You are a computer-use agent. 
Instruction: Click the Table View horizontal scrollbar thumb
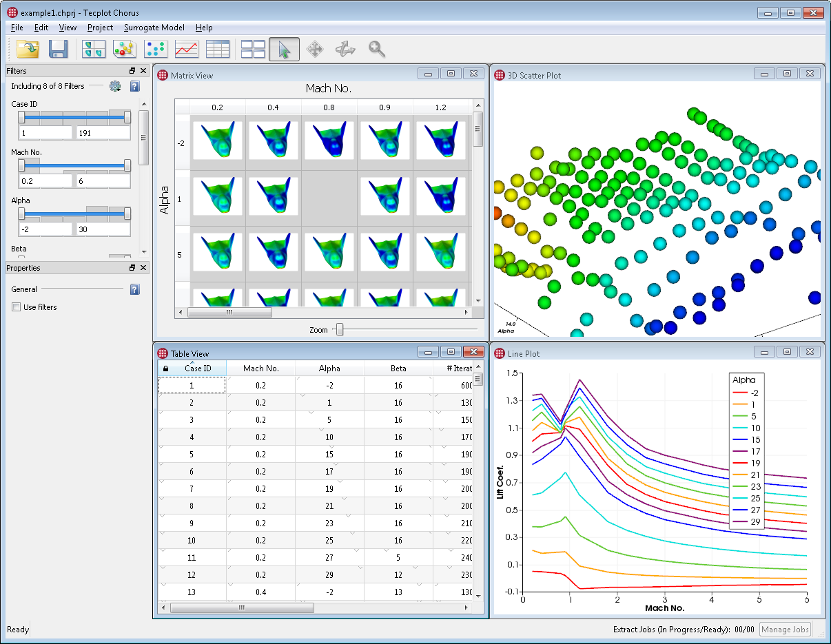tap(242, 608)
